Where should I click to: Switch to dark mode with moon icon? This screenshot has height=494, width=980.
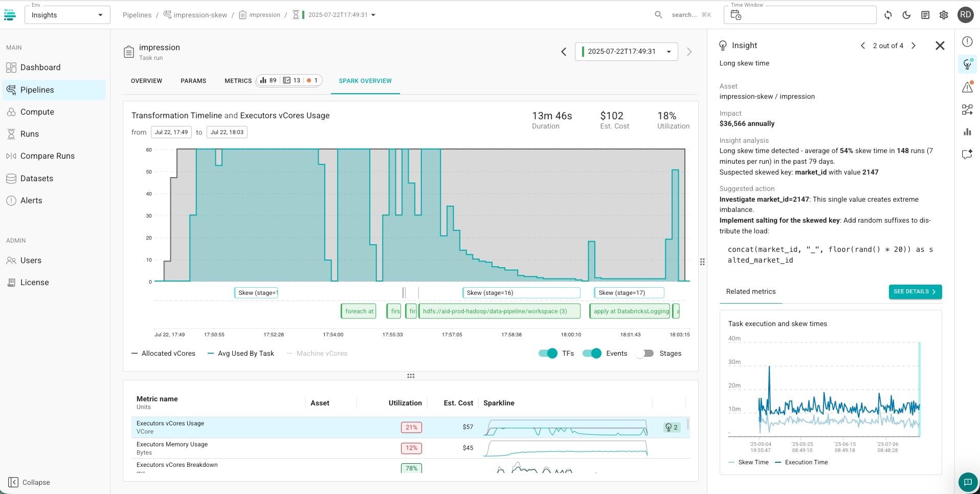pos(906,15)
